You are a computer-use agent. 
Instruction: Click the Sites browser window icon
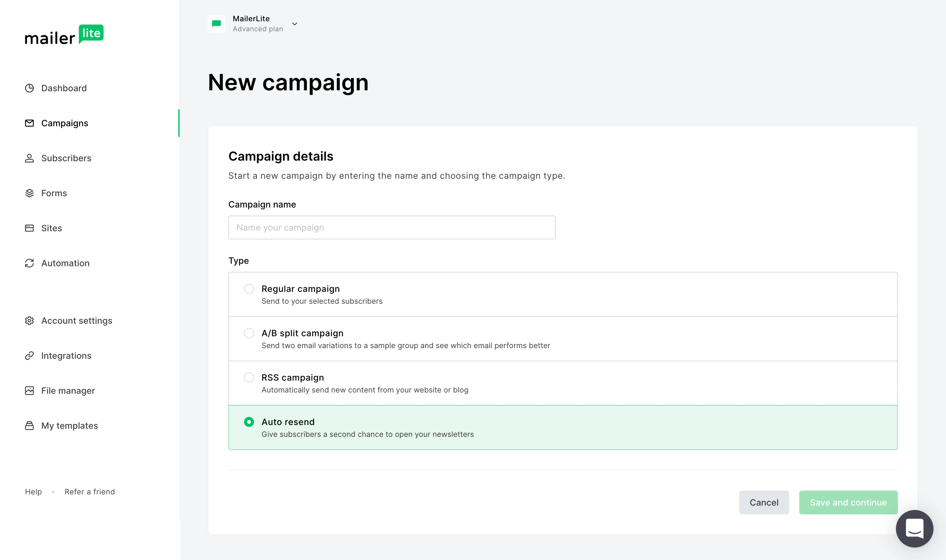[29, 228]
